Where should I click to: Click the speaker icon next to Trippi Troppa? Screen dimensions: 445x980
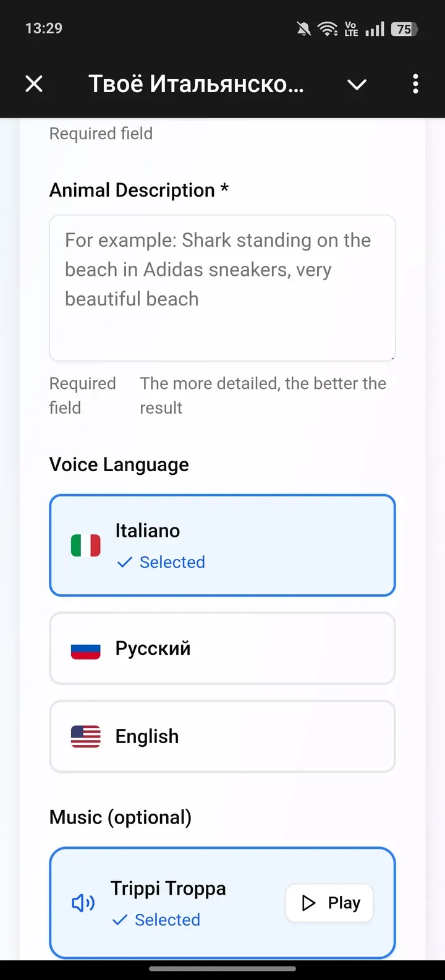coord(82,903)
